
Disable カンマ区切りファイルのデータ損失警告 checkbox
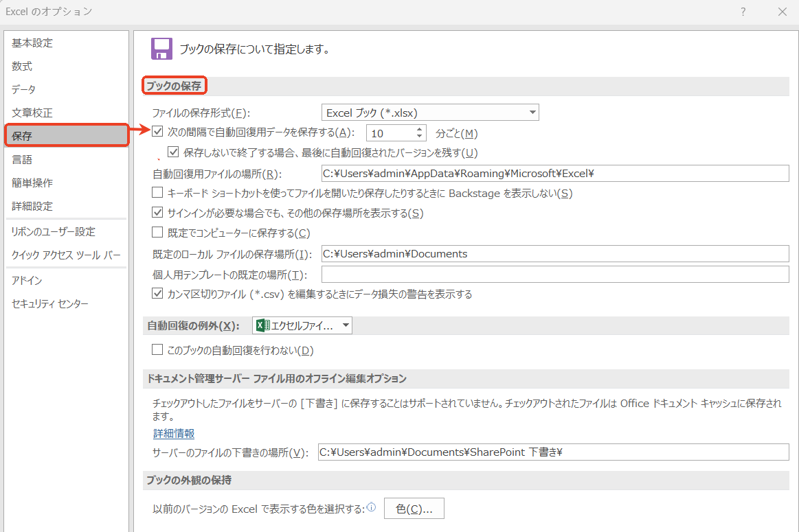point(157,294)
